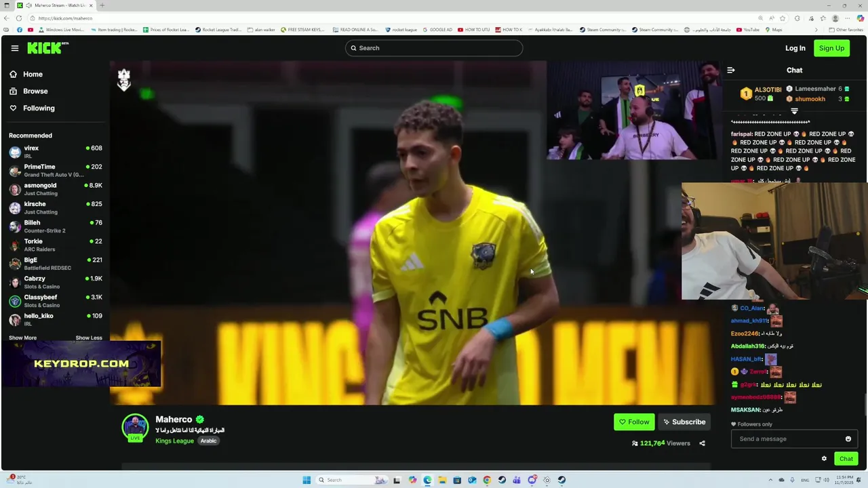
Task: Open chat settings gear
Action: 824,459
